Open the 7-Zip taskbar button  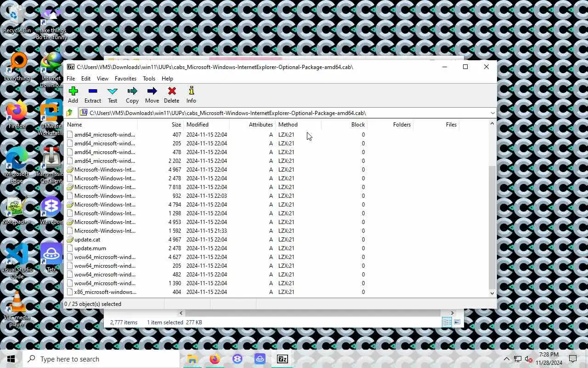coord(283,359)
